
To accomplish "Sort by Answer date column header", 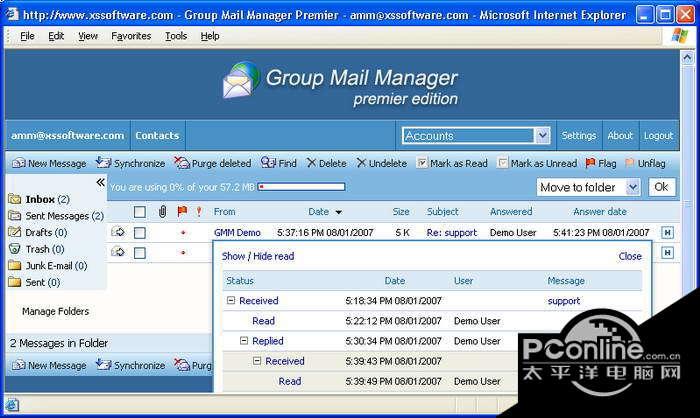I will tap(600, 212).
